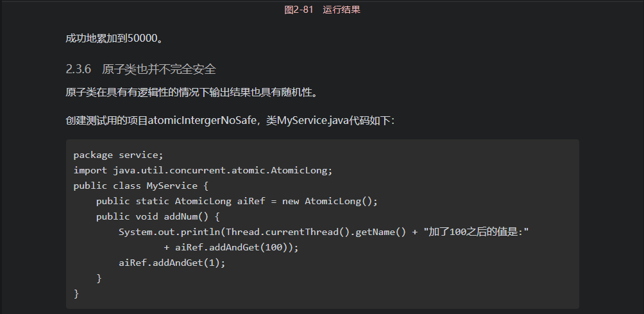Click the + aiRef.addAndGet(100)); line
The image size is (644, 314).
click(x=231, y=247)
